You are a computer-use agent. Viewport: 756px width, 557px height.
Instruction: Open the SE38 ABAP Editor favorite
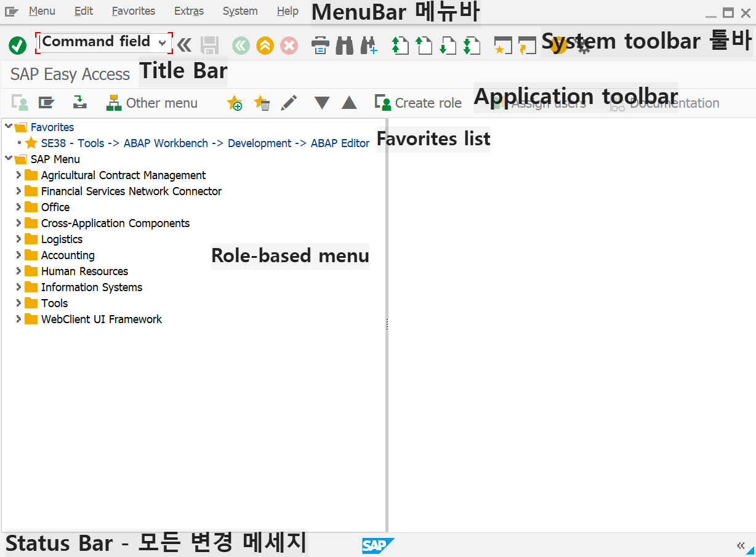point(205,143)
